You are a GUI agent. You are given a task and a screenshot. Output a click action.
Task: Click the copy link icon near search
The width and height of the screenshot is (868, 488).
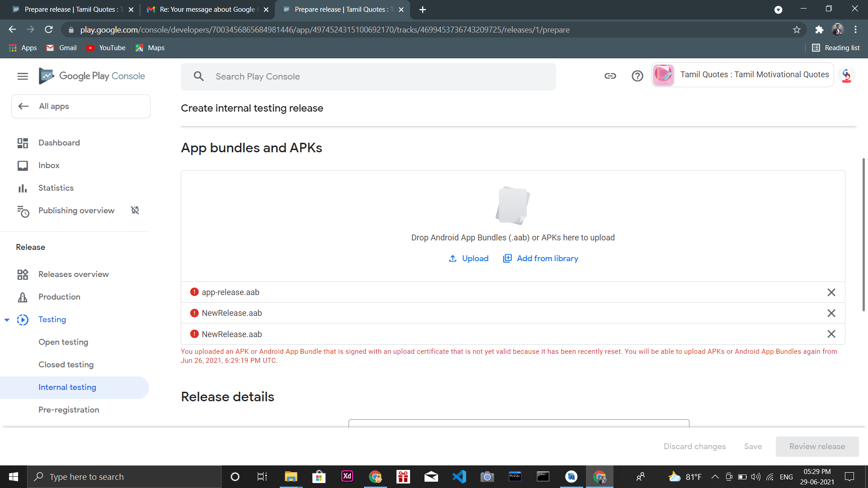[610, 76]
